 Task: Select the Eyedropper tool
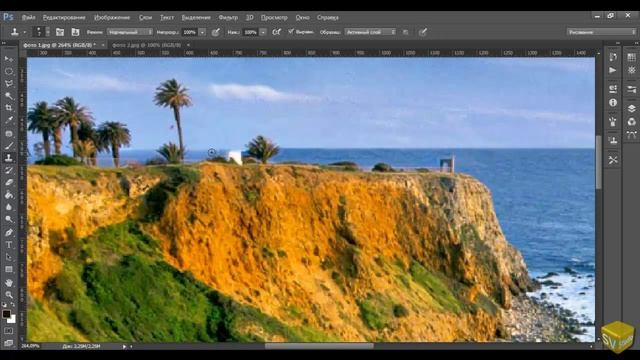[x=9, y=120]
